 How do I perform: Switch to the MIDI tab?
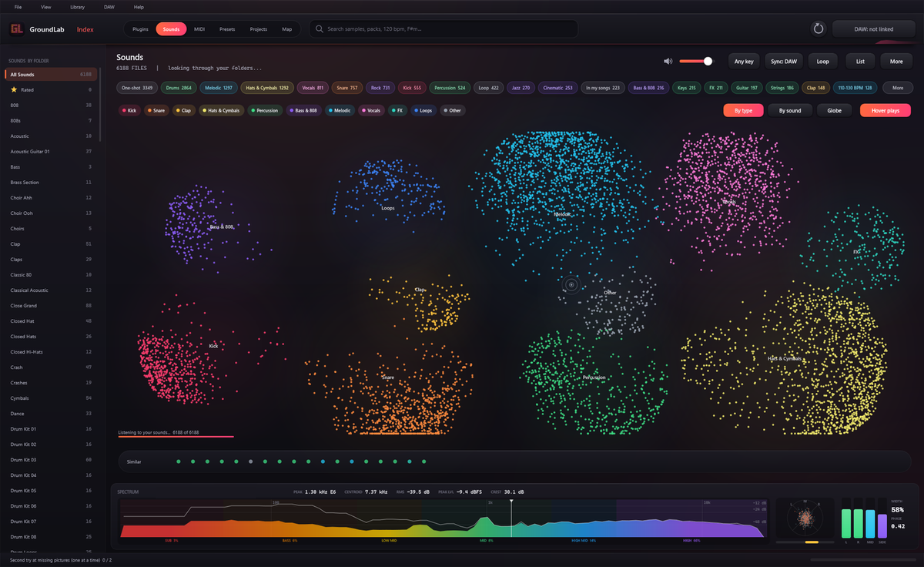[199, 29]
